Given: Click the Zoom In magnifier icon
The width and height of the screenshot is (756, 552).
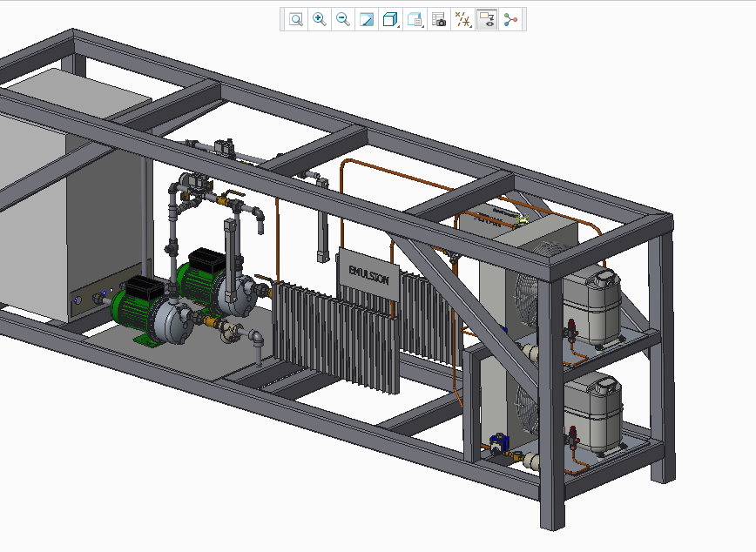Looking at the screenshot, I should pyautogui.click(x=320, y=19).
